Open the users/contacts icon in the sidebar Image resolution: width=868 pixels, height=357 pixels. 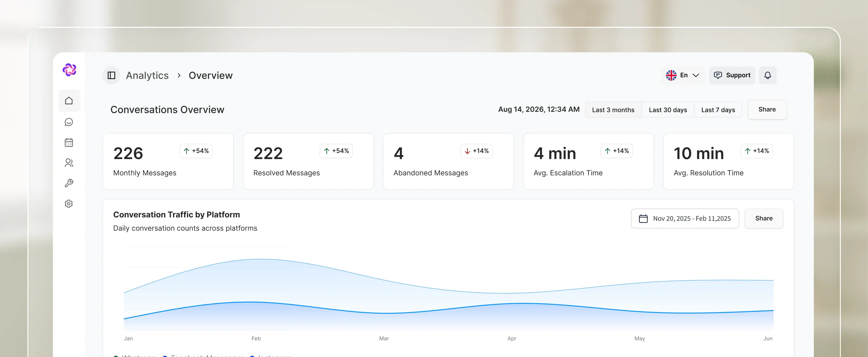coord(69,163)
